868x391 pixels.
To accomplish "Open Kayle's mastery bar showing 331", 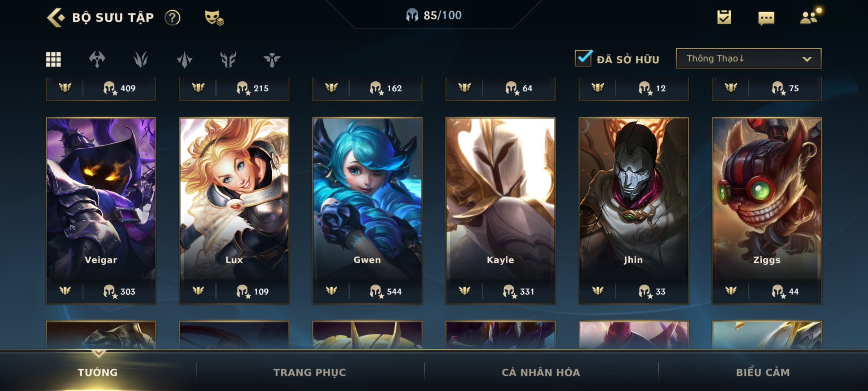I will coord(500,291).
